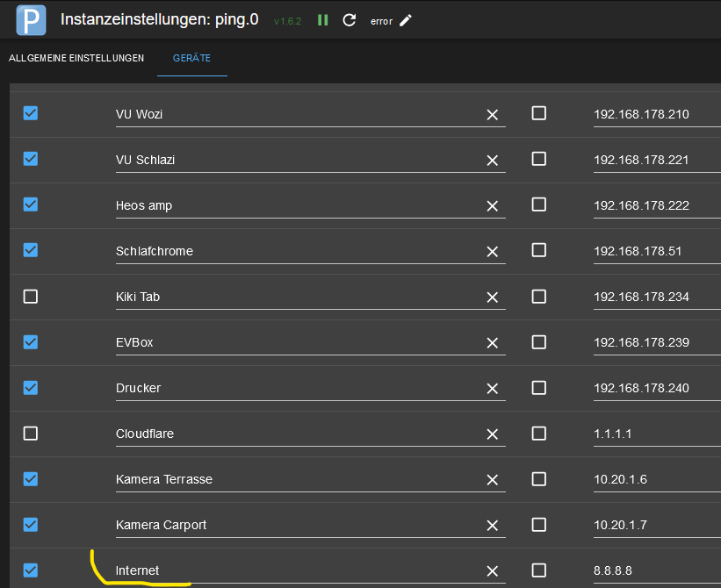Edit the IP address 192.168.178.240
This screenshot has height=588, width=721.
pyautogui.click(x=650, y=388)
